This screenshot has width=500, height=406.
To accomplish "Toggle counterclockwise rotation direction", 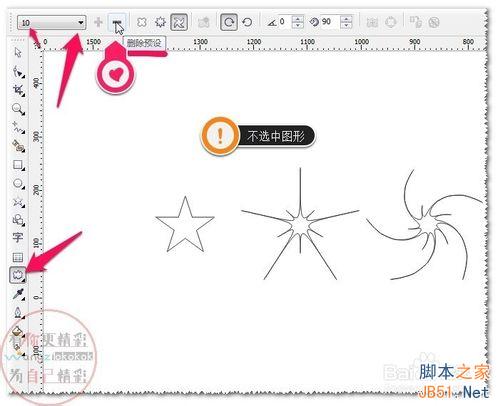I will coord(247,22).
